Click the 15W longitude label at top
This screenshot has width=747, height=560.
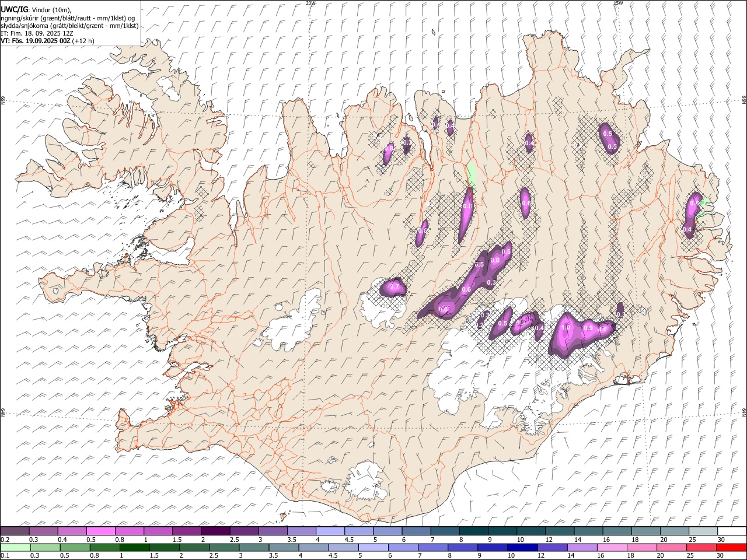coord(618,3)
